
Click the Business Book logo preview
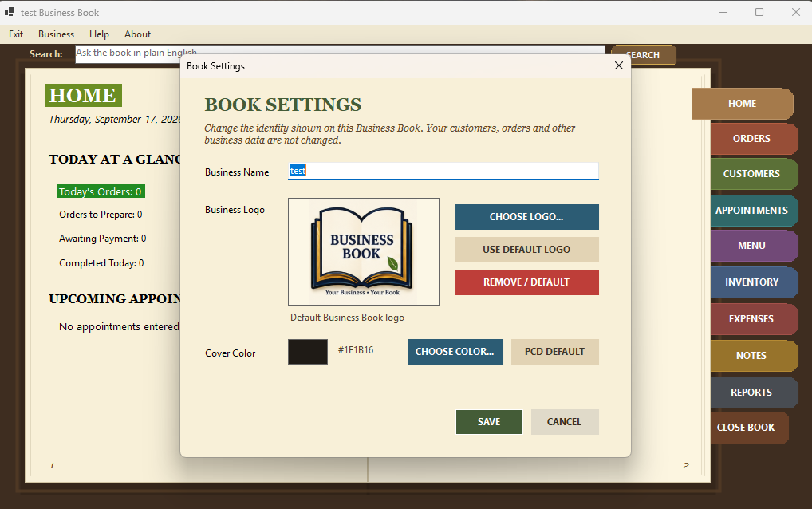[x=364, y=251]
